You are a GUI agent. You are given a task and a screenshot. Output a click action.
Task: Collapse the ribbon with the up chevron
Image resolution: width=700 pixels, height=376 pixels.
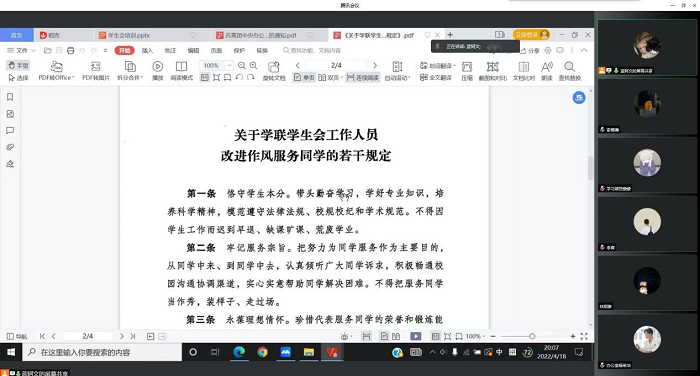[584, 50]
